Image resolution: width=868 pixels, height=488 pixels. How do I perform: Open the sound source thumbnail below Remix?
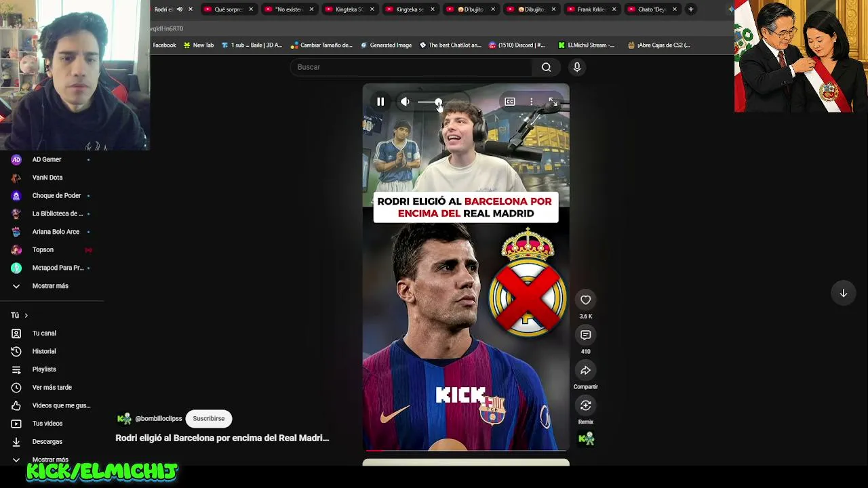586,439
